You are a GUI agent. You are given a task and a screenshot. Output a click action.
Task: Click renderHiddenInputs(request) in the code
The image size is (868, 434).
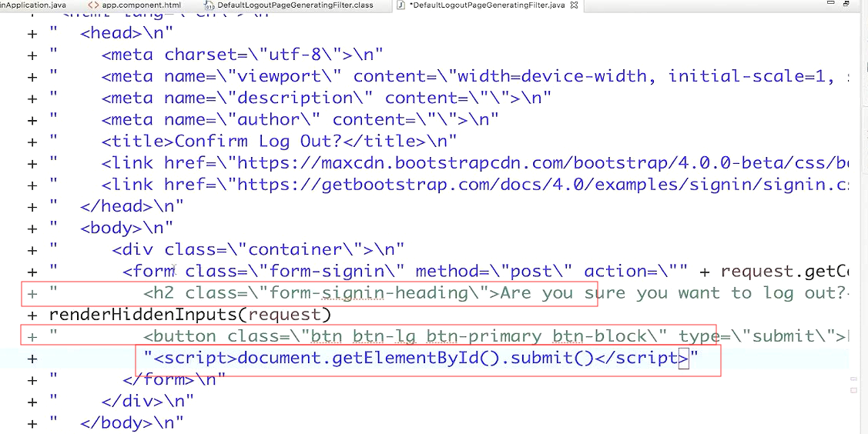click(x=190, y=315)
